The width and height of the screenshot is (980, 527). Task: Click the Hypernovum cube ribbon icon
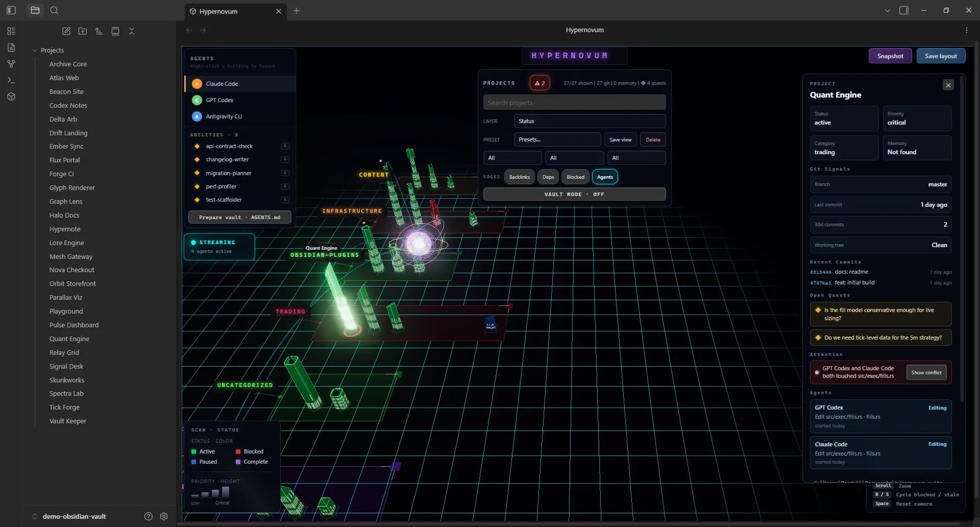(11, 97)
